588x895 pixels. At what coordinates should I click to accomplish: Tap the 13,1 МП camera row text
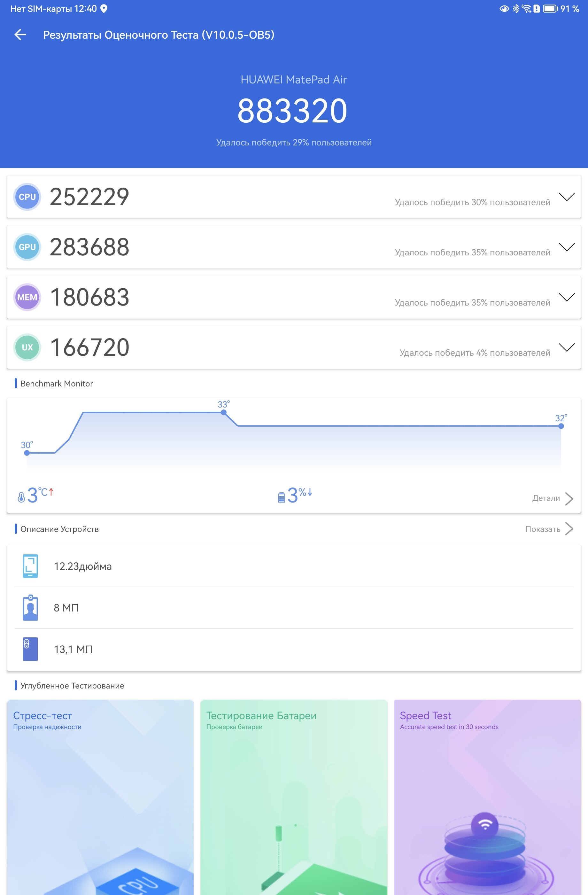73,650
